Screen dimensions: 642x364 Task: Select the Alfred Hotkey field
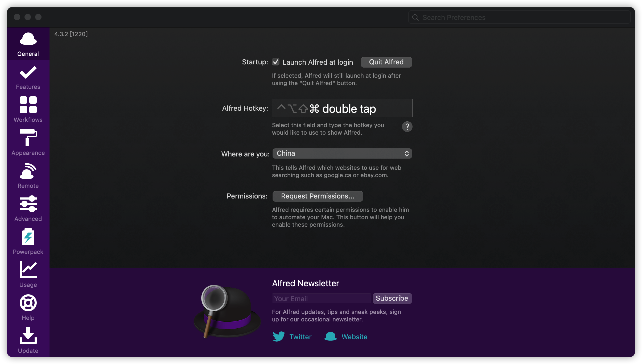[x=342, y=108]
